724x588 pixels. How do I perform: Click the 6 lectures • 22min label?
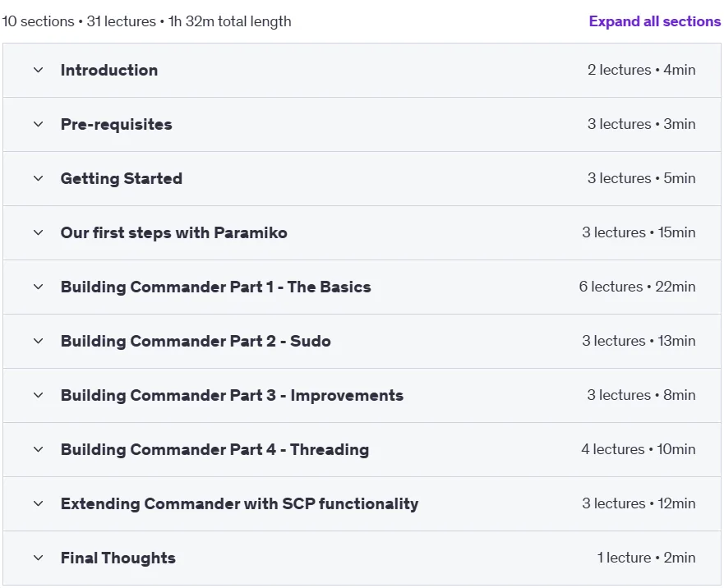[x=637, y=287]
